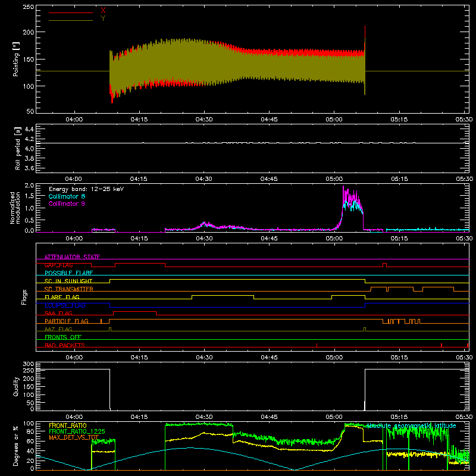Click the 05:15 time label under the Roll period plot
The width and height of the screenshot is (476, 476).
tap(399, 179)
